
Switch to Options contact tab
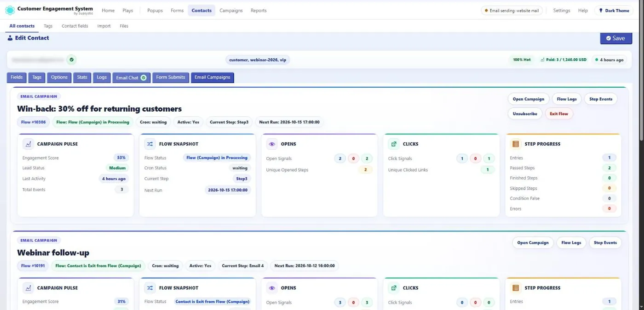[59, 78]
